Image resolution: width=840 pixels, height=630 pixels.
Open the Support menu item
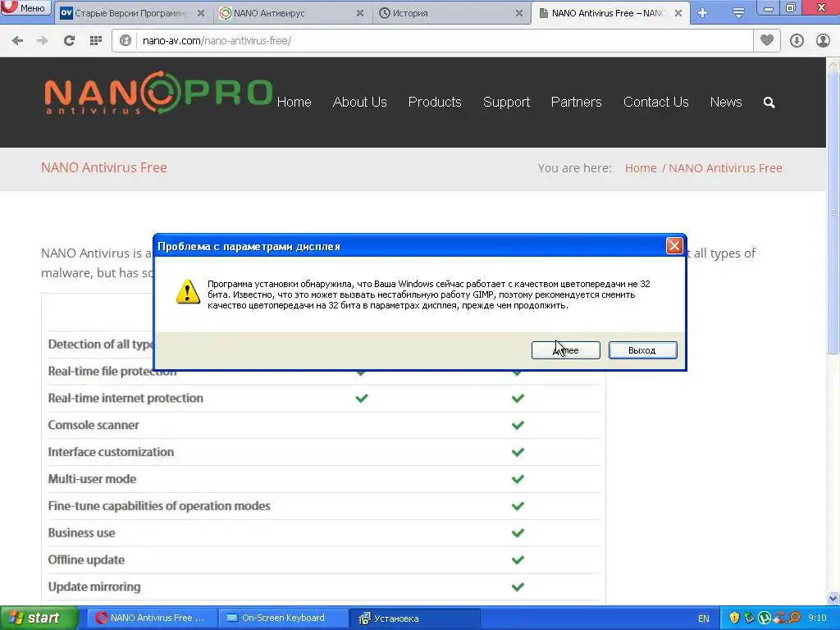506,103
